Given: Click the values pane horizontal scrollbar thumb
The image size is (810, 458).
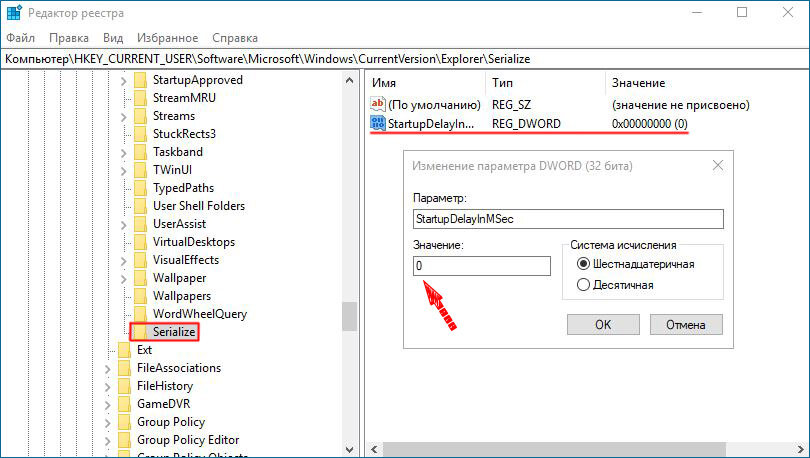Looking at the screenshot, I should [554, 449].
